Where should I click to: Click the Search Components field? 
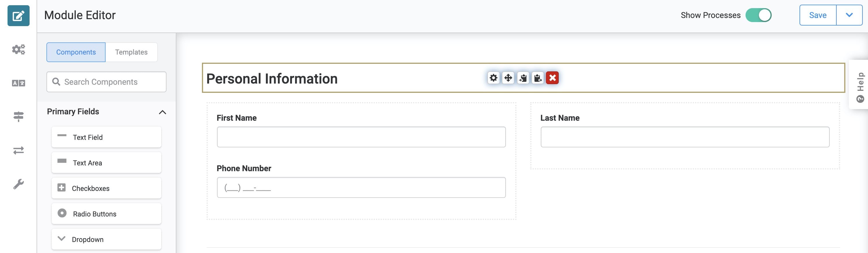coord(106,82)
